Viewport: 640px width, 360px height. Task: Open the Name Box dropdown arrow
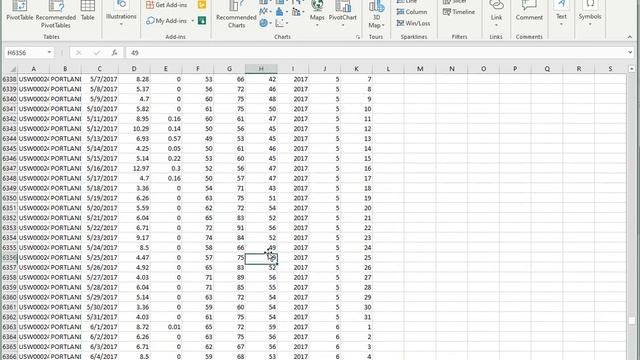coord(49,53)
